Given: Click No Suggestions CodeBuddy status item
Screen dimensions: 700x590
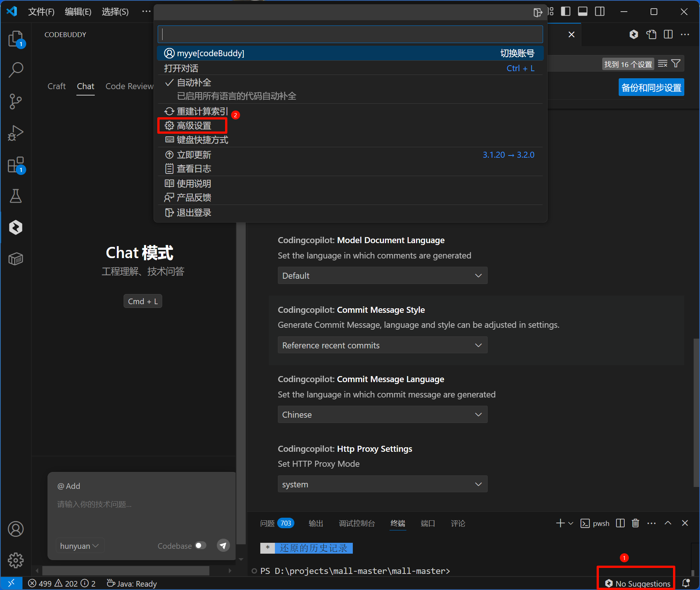Looking at the screenshot, I should [x=638, y=583].
